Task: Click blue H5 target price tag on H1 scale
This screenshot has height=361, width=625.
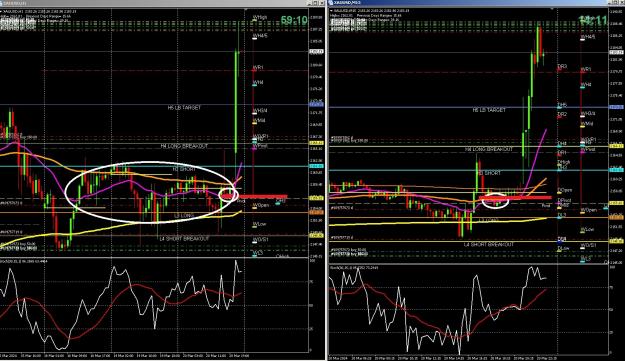Action: 316,104
